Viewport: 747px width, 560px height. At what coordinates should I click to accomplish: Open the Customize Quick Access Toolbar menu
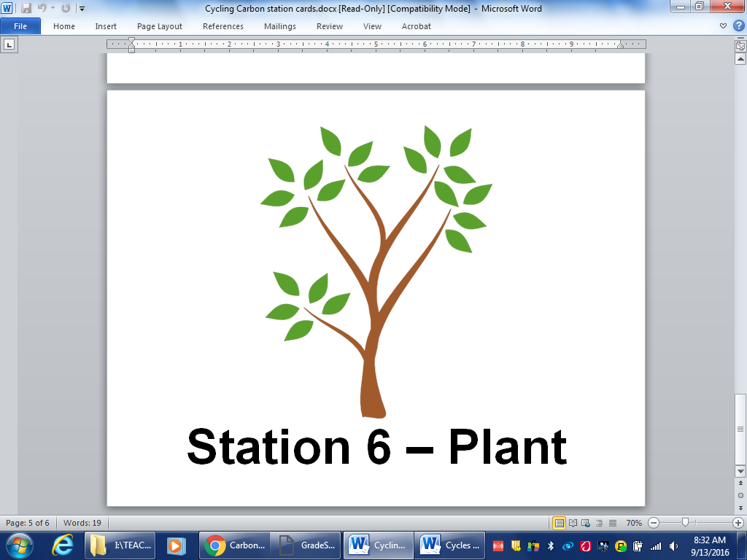tap(82, 8)
